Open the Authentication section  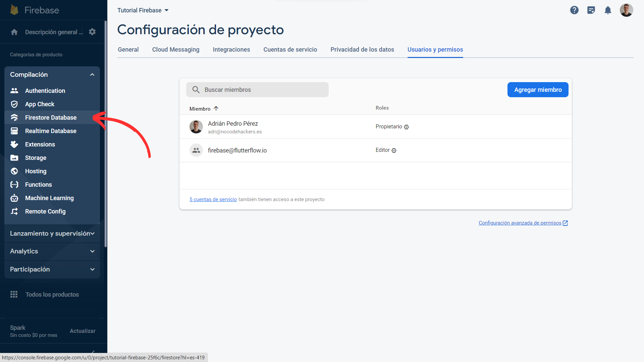(45, 90)
